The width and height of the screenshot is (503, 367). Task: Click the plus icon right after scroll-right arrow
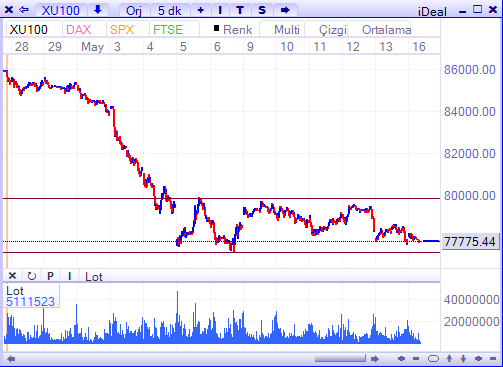click(401, 359)
